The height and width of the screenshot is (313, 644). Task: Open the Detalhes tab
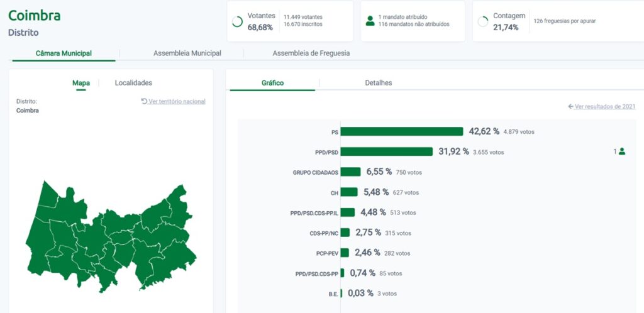(378, 83)
